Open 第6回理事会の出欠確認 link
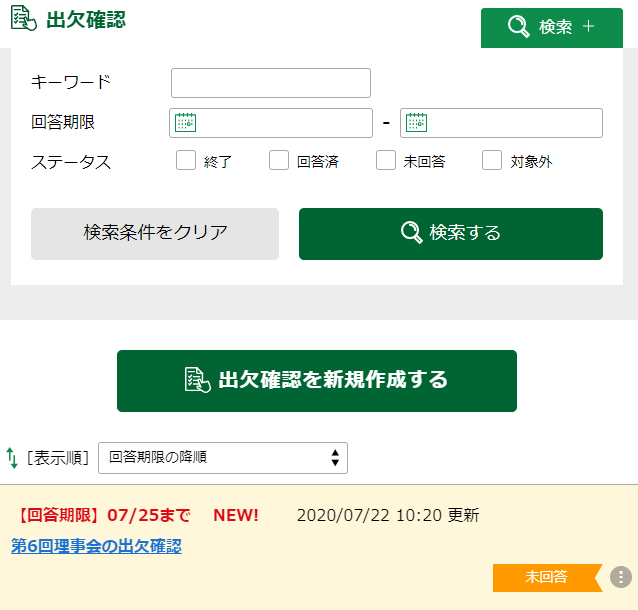This screenshot has height=610, width=638. (x=96, y=546)
